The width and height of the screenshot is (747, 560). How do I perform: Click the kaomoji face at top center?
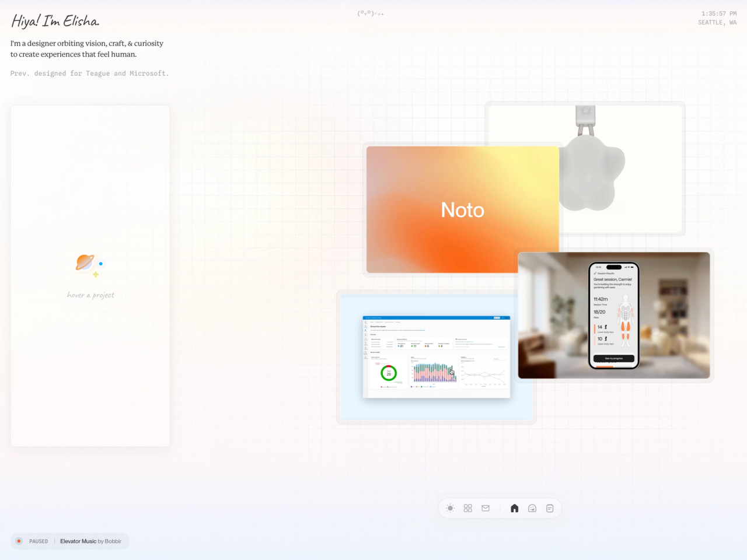pos(371,13)
